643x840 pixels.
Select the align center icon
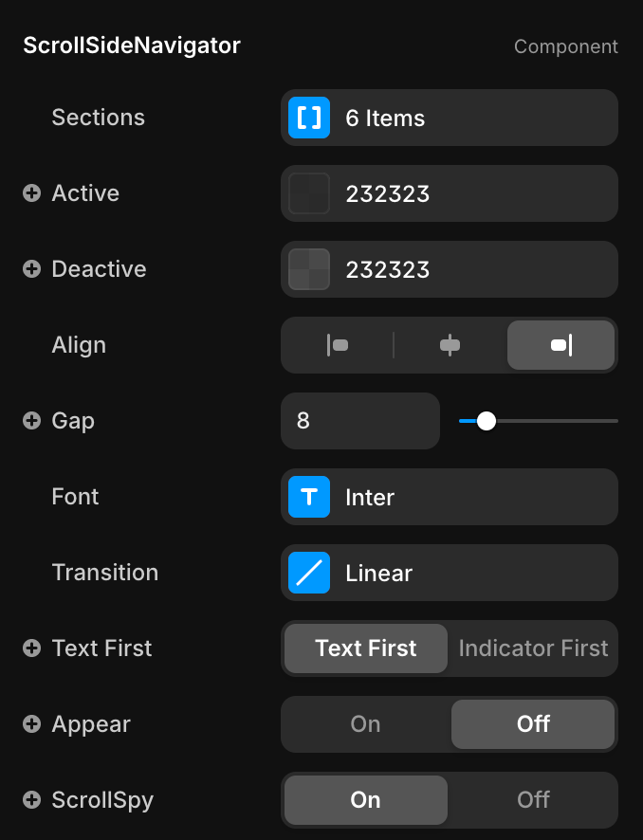450,345
